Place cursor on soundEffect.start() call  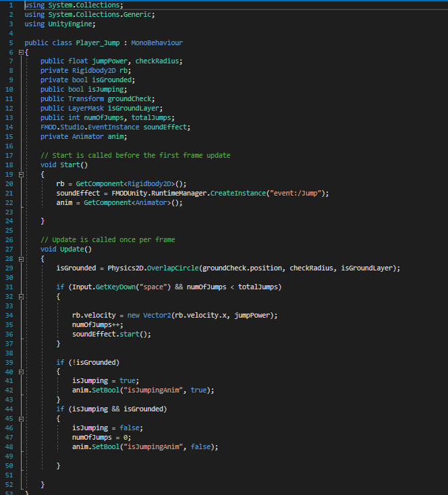click(112, 334)
